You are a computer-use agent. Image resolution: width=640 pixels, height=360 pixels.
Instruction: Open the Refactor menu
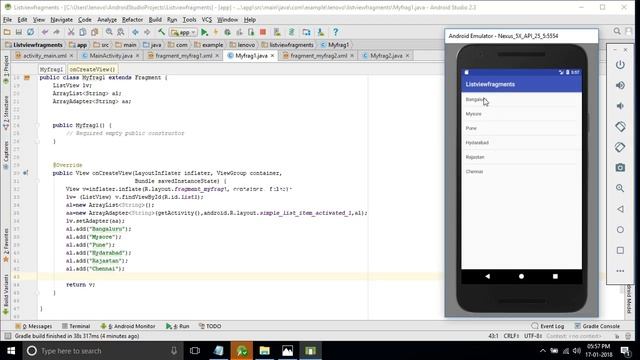(x=133, y=20)
